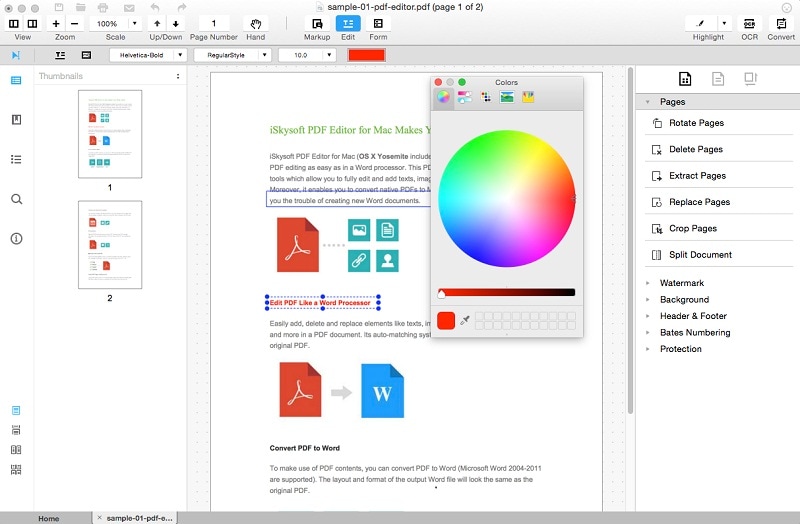Switch to single page display mode at bottom left
Viewport: 800px width, 524px height.
click(16, 411)
